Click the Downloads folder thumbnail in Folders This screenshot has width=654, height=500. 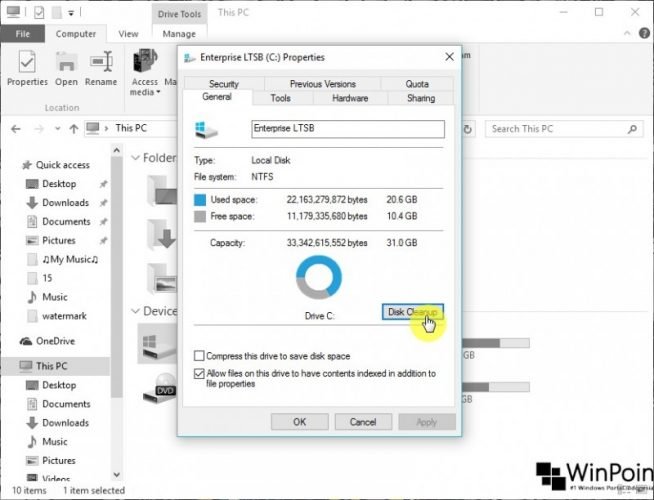(x=162, y=235)
